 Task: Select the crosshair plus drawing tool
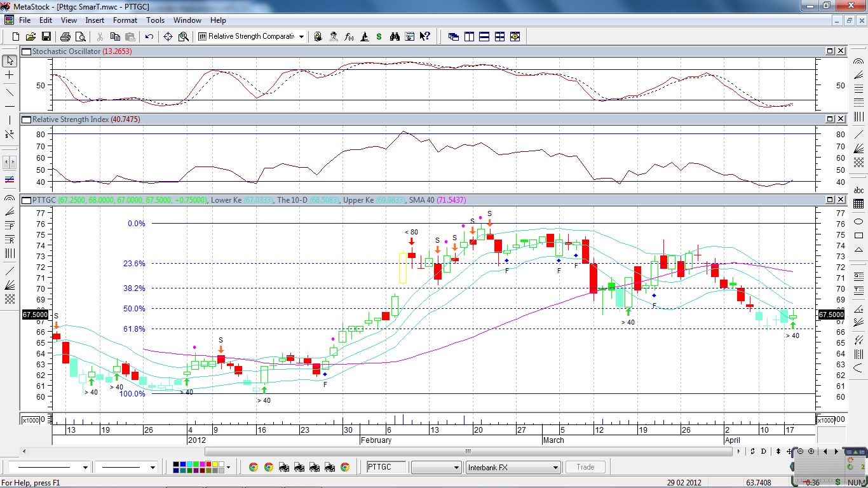(x=10, y=75)
